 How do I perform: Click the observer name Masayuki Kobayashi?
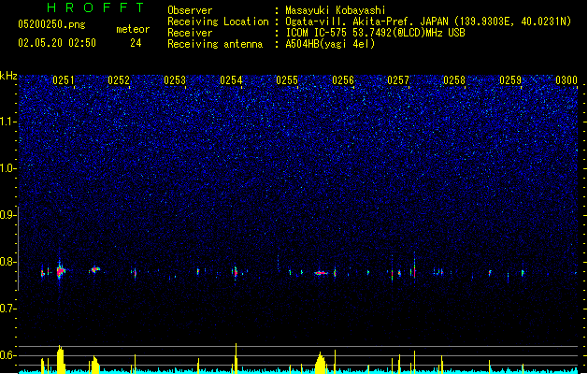pyautogui.click(x=336, y=10)
